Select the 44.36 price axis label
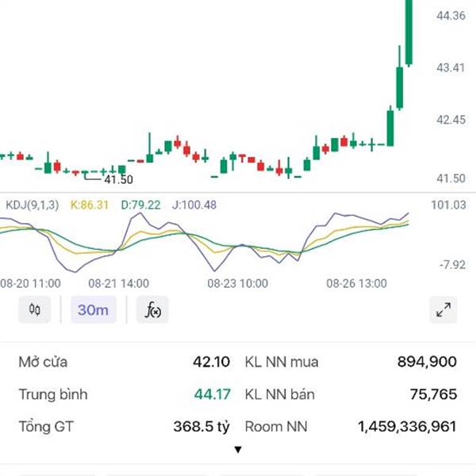The image size is (476, 476). coord(451,16)
